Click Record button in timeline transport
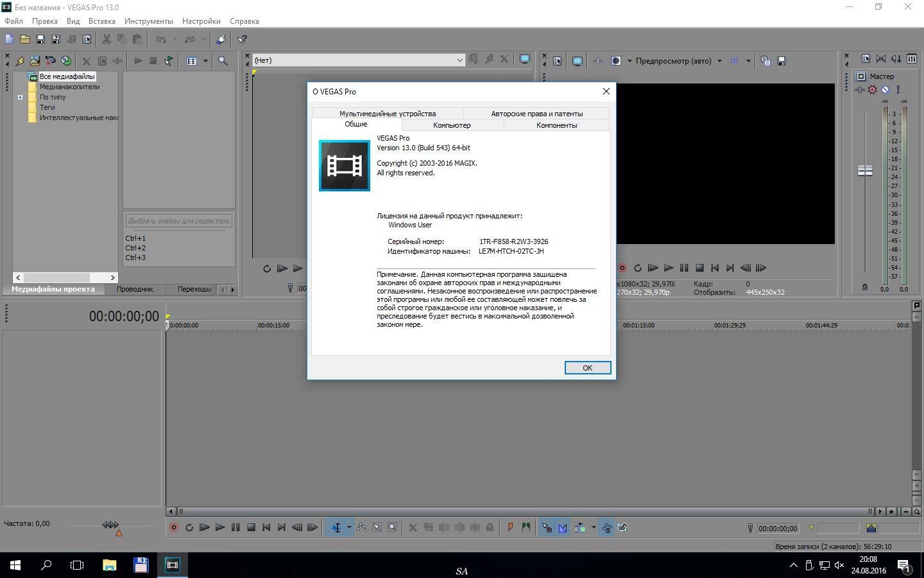The image size is (924, 578). pos(174,527)
